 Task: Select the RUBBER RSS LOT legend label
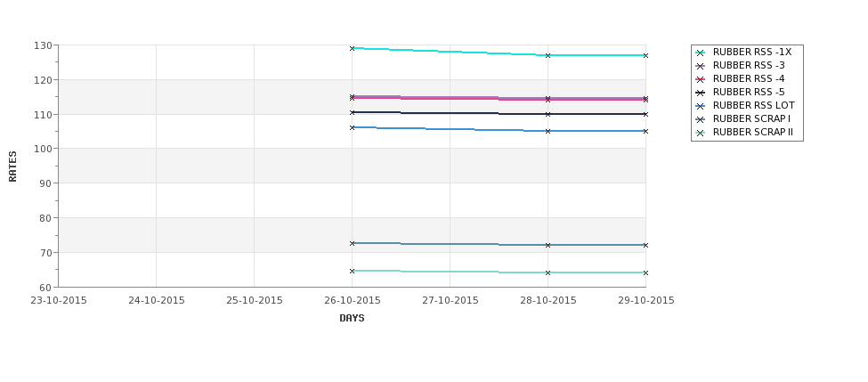pyautogui.click(x=753, y=105)
